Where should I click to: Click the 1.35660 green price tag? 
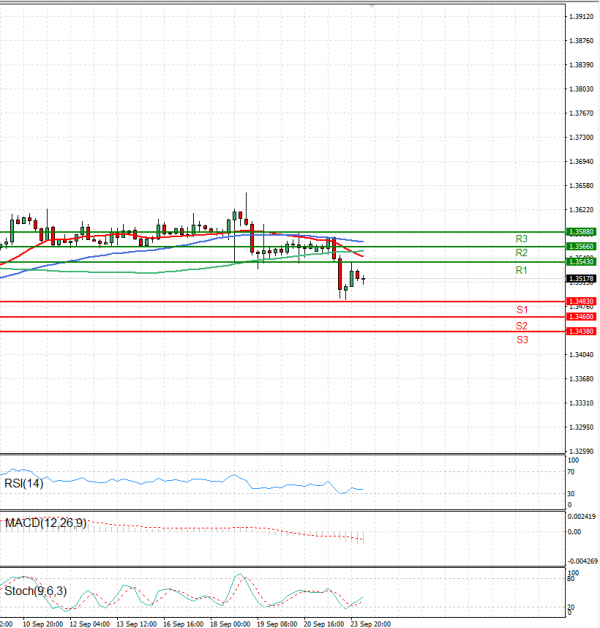pyautogui.click(x=580, y=246)
